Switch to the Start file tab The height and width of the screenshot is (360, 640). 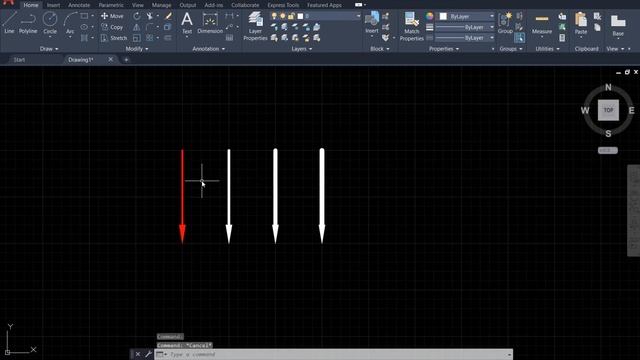coord(19,60)
